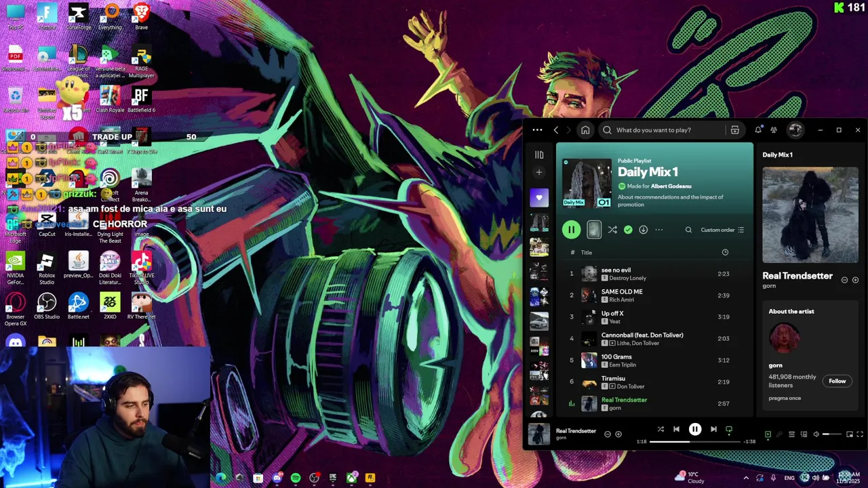Sort tracks by duration clock icon
Viewport: 868px width, 488px height.
click(725, 253)
